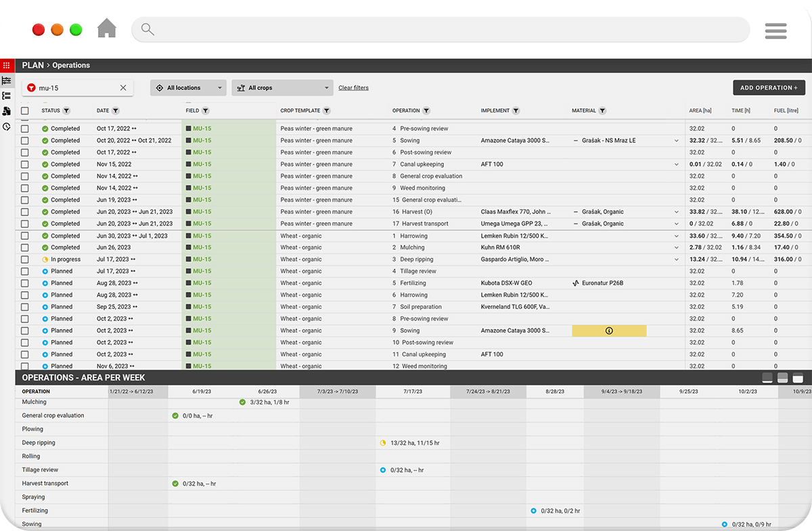Click the PLAN breadcrumb
The height and width of the screenshot is (531, 812).
click(x=32, y=66)
